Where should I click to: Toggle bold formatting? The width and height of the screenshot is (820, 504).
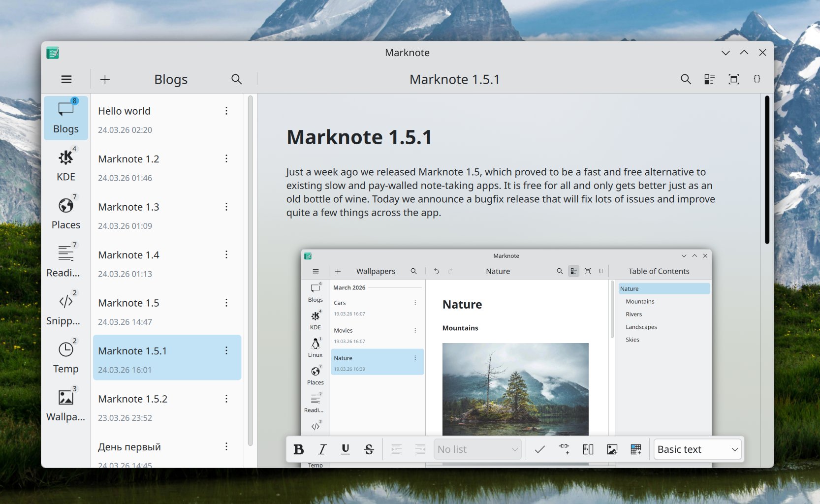298,449
